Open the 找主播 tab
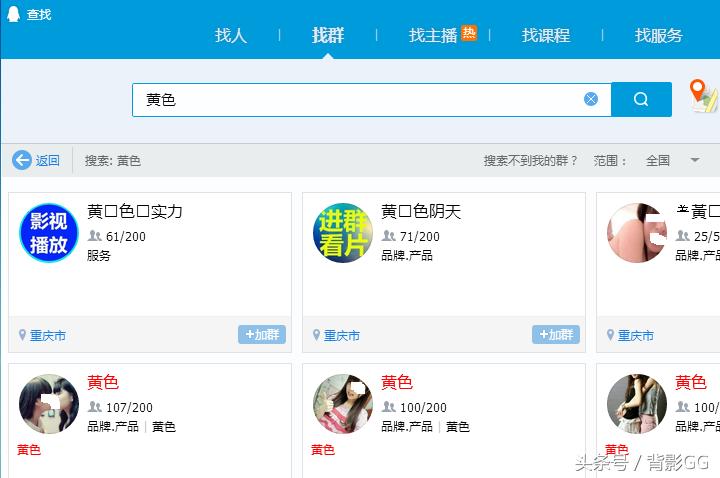 (433, 35)
